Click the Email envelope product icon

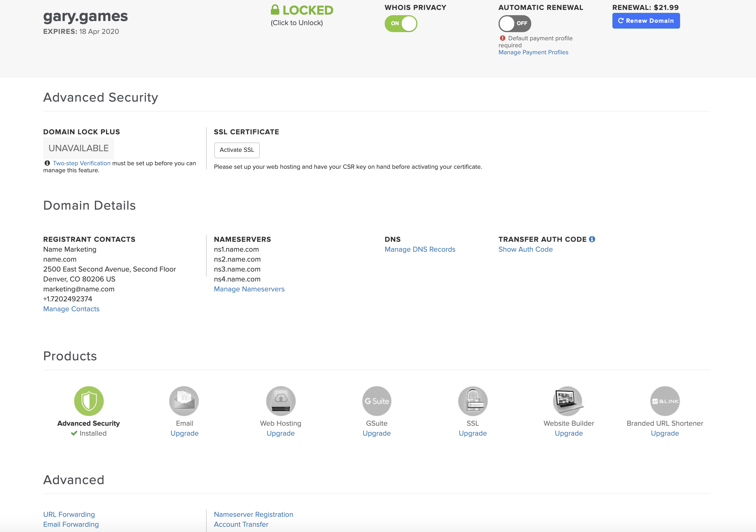point(184,401)
